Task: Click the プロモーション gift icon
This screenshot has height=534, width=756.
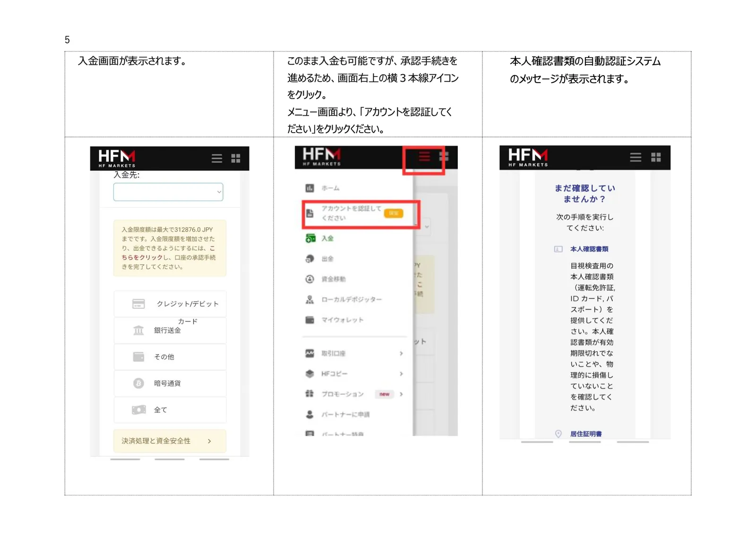Action: point(309,394)
